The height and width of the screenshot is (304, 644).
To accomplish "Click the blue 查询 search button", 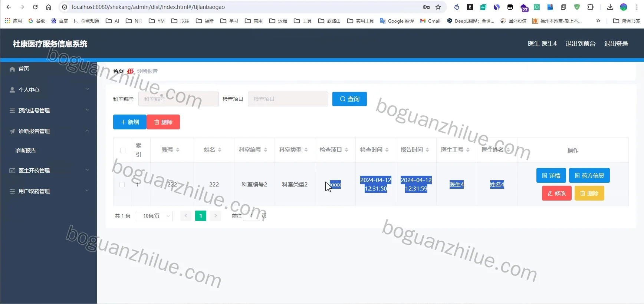I will click(349, 99).
